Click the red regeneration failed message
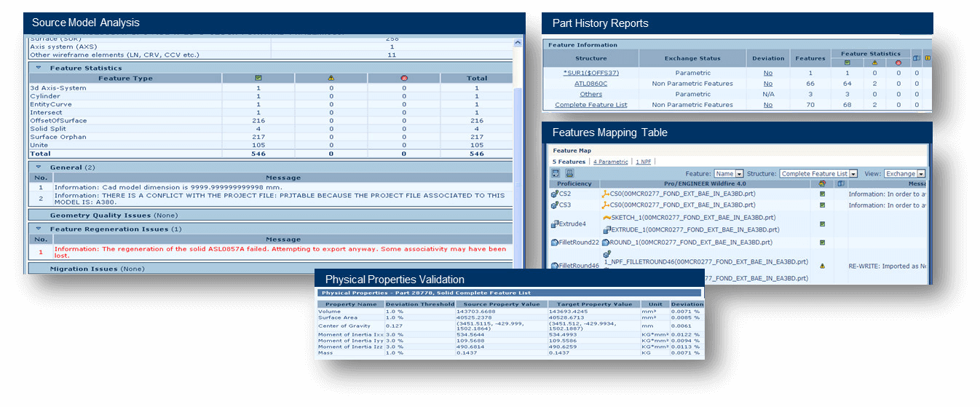Image resolution: width=980 pixels, height=407 pixels. 280,252
